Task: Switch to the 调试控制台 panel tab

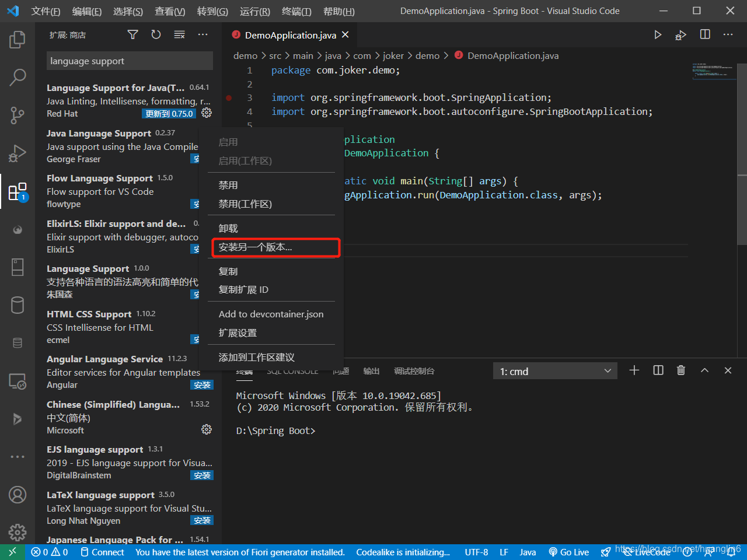Action: (414, 371)
